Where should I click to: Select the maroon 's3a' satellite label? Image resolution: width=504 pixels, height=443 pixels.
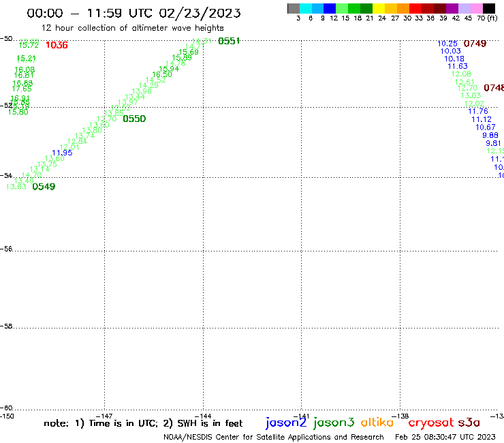pos(469,423)
